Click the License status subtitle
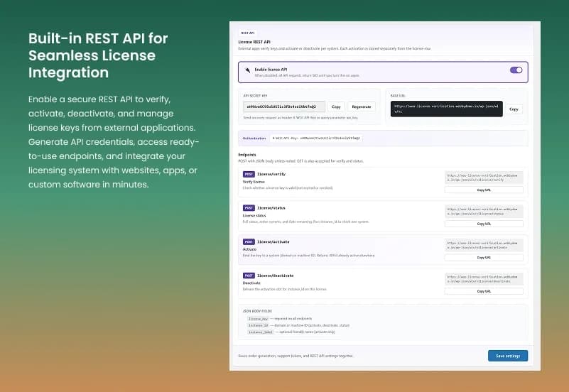 [254, 215]
